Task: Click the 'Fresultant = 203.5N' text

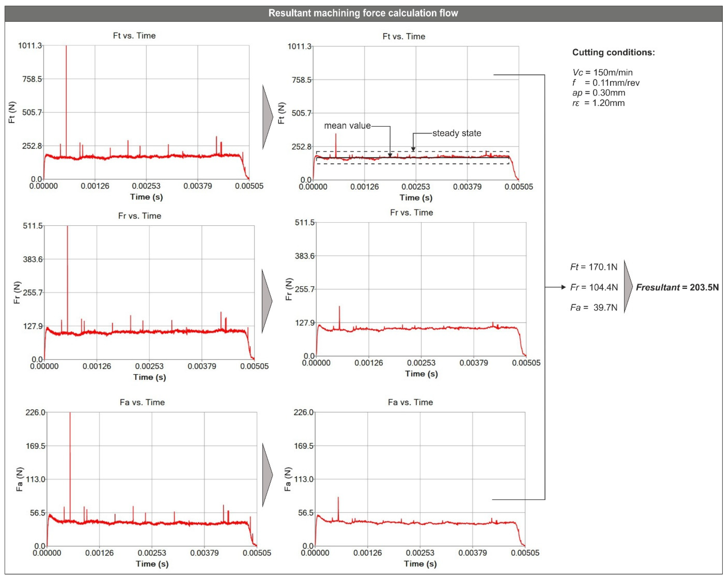Action: [677, 287]
